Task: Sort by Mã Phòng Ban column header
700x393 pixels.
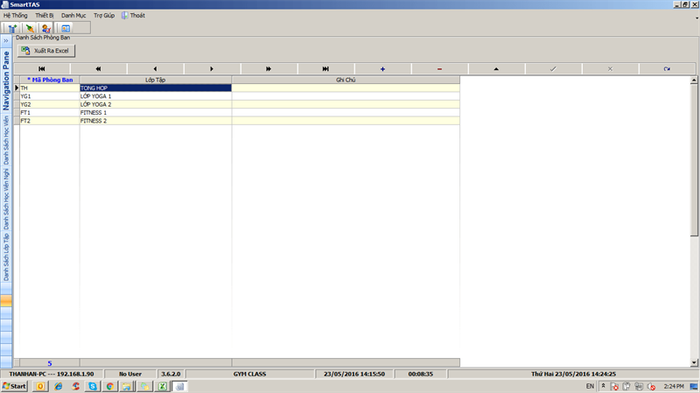Action: [x=50, y=79]
